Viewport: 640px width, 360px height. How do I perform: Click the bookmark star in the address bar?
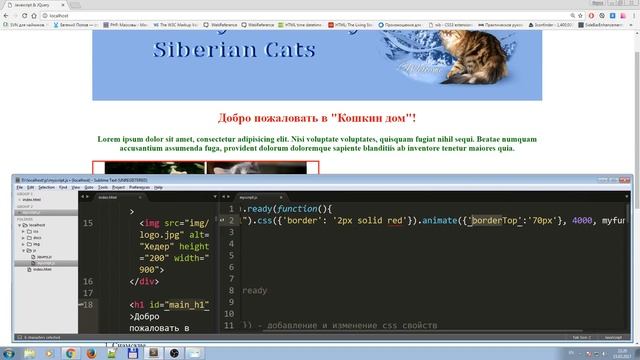(x=580, y=16)
